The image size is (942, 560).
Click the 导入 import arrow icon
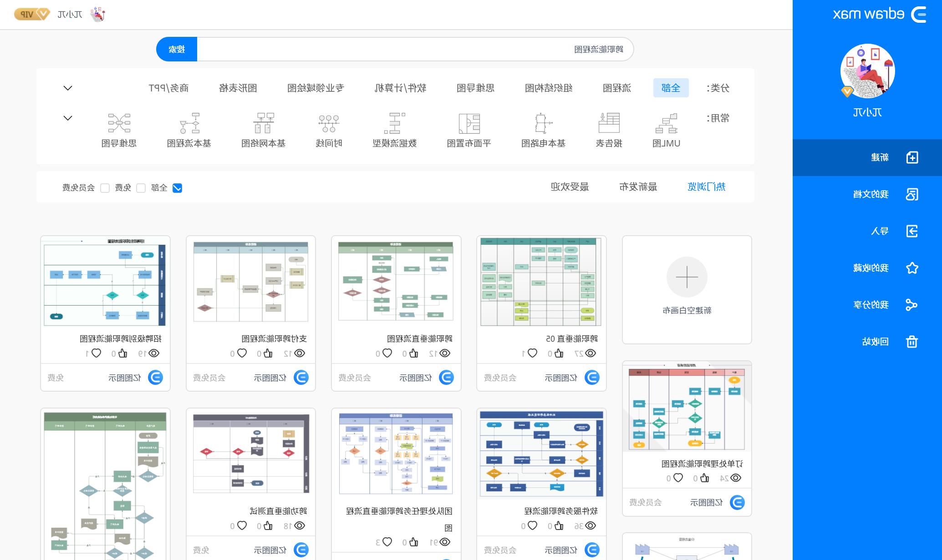912,231
